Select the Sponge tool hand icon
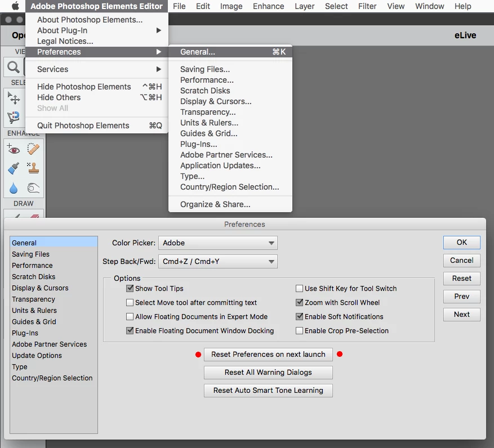This screenshot has height=448, width=494. pyautogui.click(x=33, y=188)
